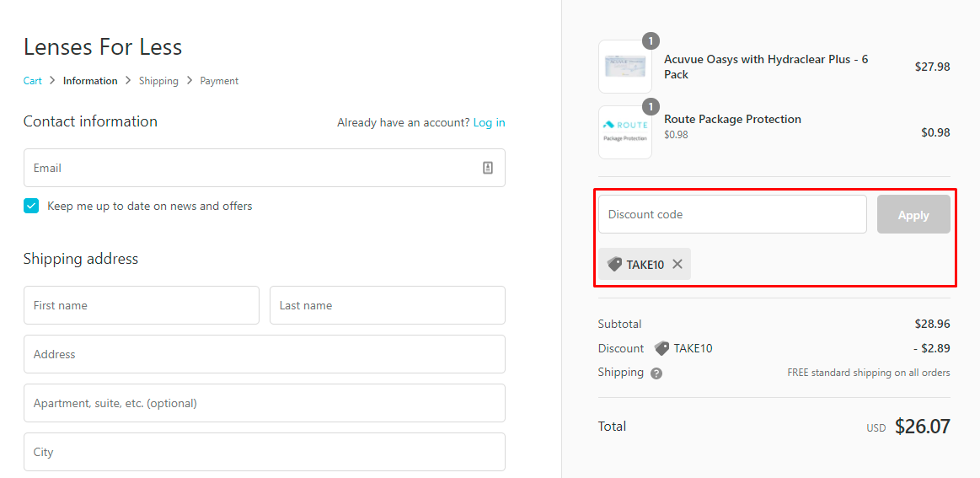Click the $27.98 item price
The width and height of the screenshot is (980, 478).
[933, 67]
